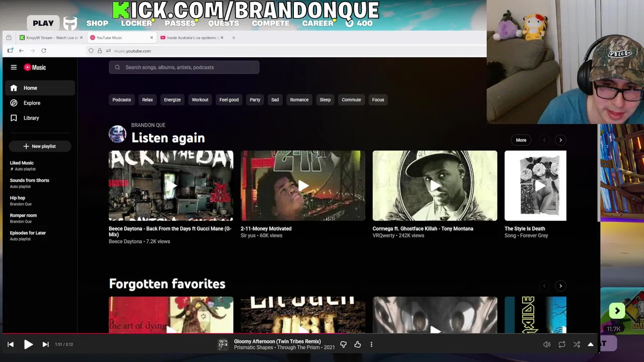Like Gloomy Afternoon with thumbs up
Viewport: 644px width, 362px height.
[358, 344]
